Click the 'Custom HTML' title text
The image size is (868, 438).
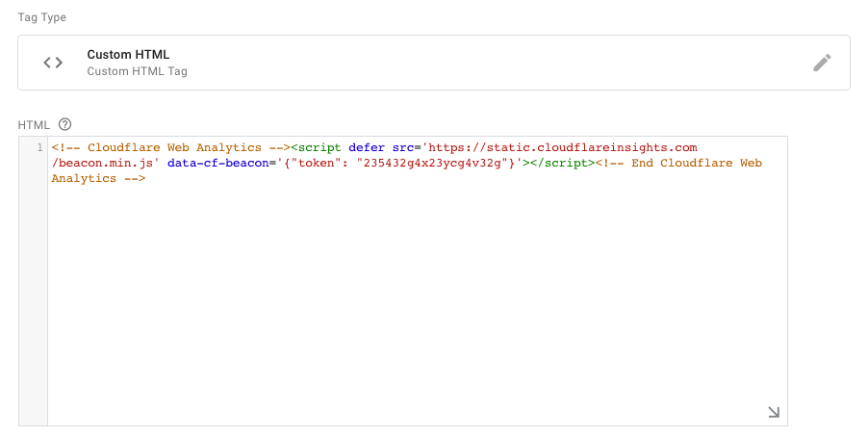(x=128, y=54)
